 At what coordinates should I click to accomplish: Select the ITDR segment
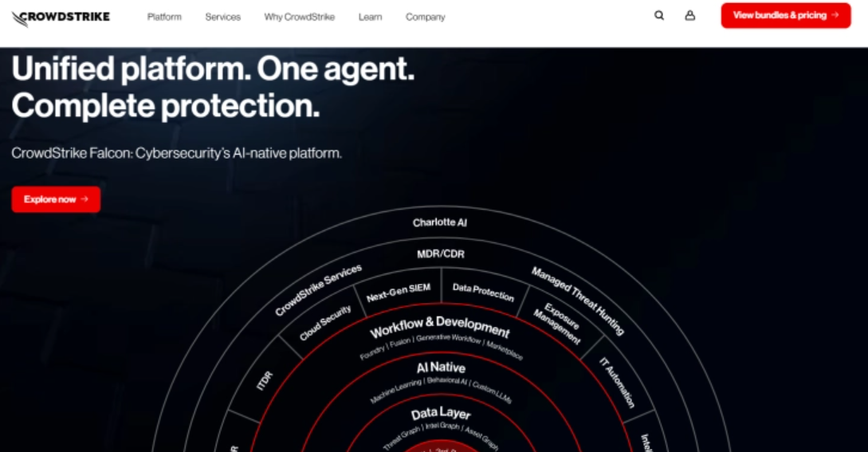pos(265,381)
